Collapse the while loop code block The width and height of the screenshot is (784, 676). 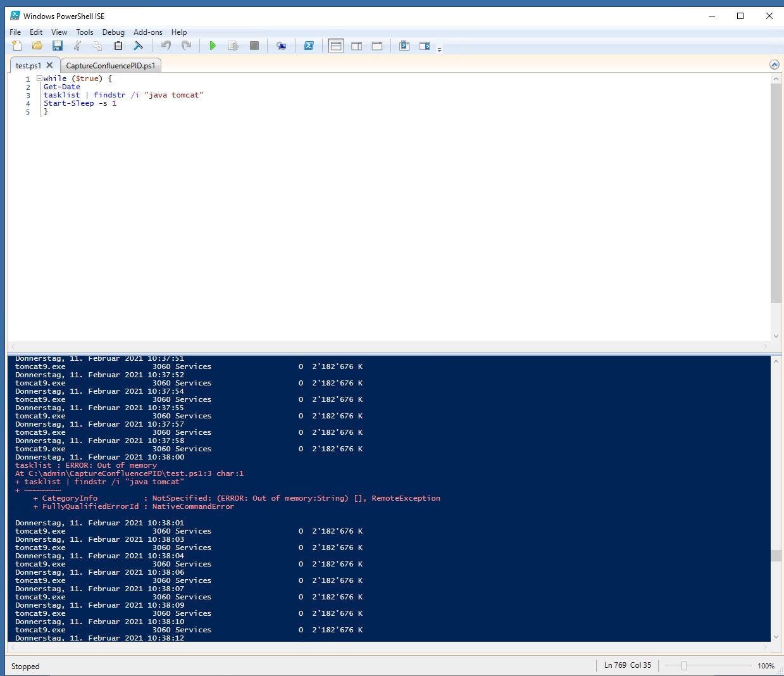pos(39,78)
